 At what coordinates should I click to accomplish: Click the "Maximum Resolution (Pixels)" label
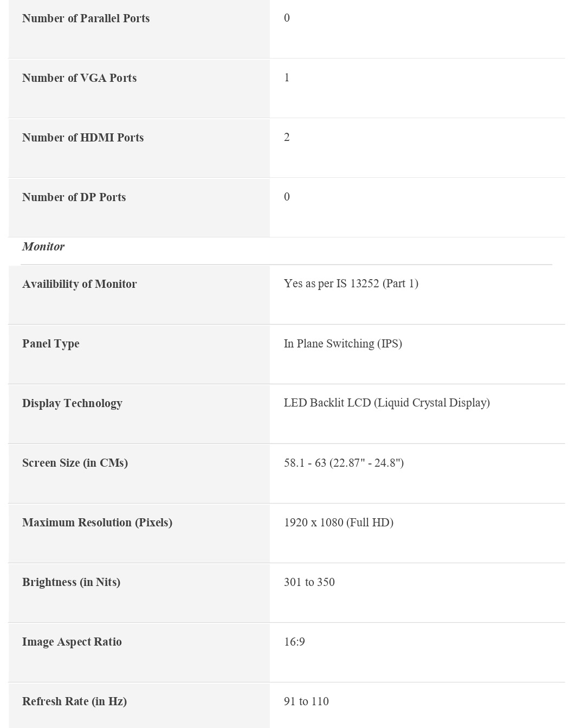pyautogui.click(x=97, y=523)
